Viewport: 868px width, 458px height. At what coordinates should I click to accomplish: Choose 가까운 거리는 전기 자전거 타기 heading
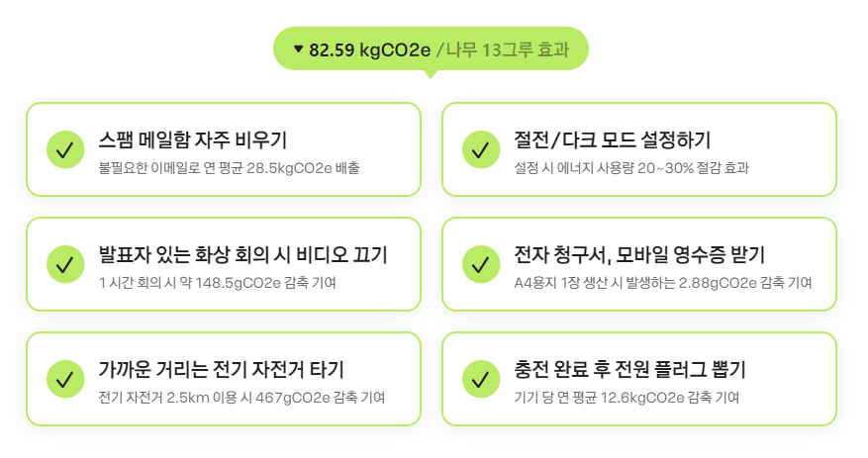(222, 369)
